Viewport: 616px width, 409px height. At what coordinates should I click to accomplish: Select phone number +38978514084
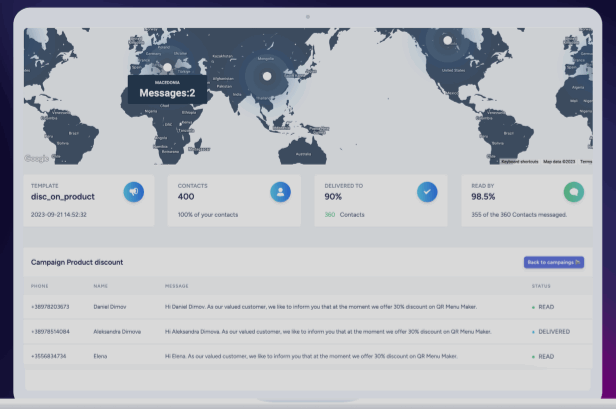point(50,332)
